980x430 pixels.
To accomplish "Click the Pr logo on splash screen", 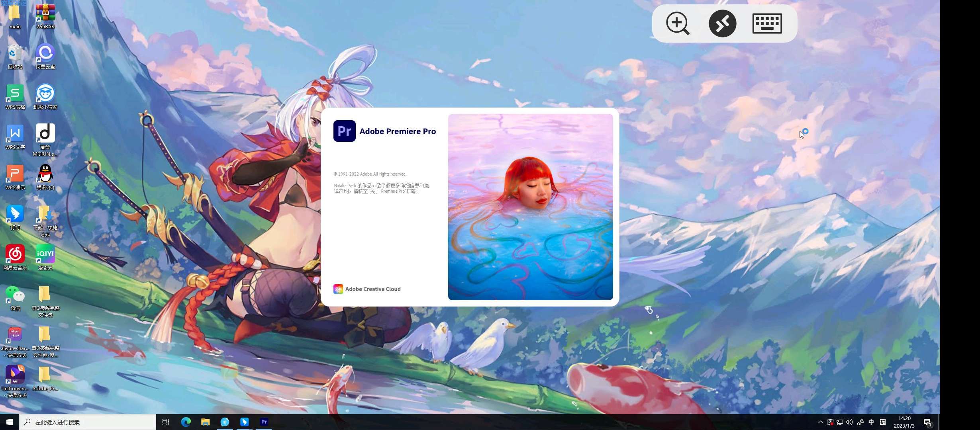I will point(344,131).
